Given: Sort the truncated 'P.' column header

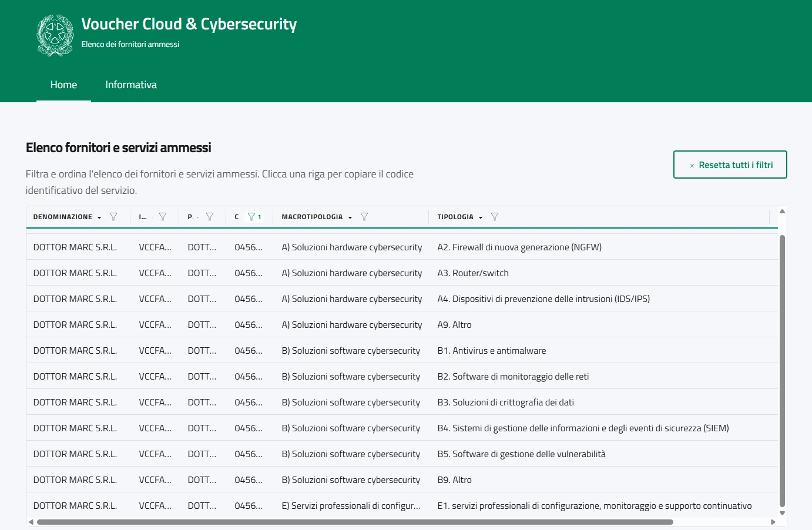Looking at the screenshot, I should pos(190,217).
